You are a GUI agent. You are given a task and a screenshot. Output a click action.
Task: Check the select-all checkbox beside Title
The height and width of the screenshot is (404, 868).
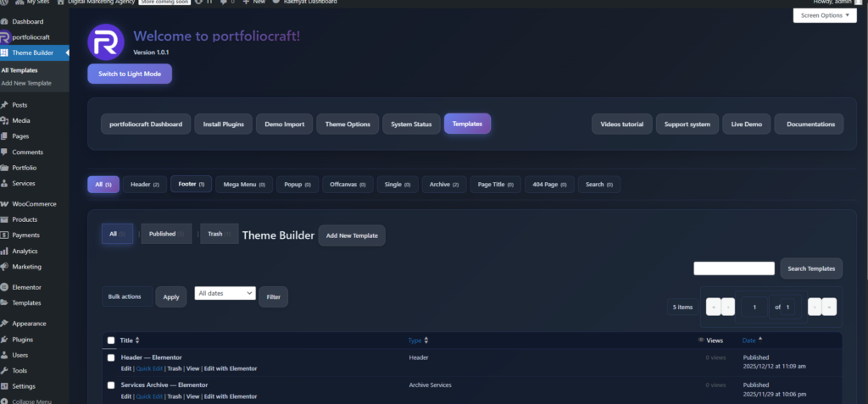pos(111,340)
